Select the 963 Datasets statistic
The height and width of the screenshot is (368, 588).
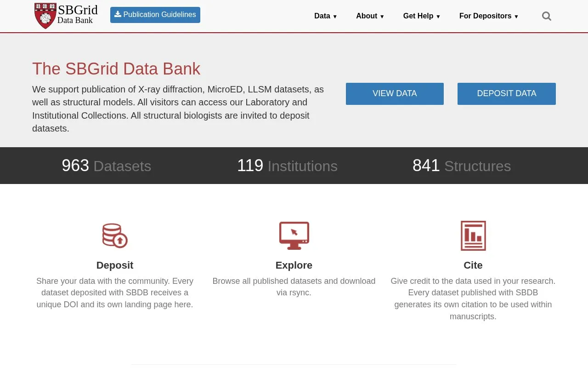click(x=107, y=166)
